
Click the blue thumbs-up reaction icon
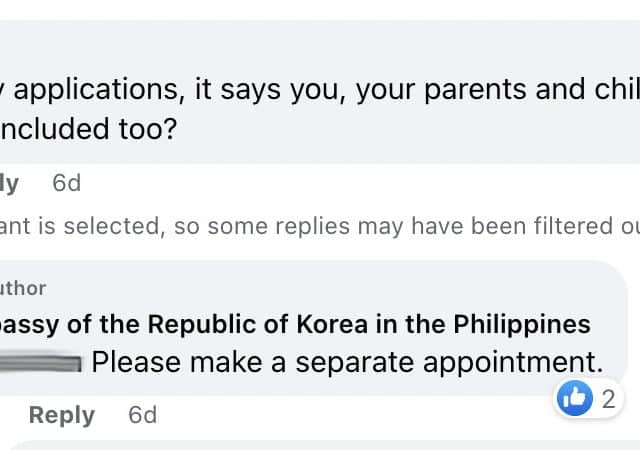(x=573, y=400)
